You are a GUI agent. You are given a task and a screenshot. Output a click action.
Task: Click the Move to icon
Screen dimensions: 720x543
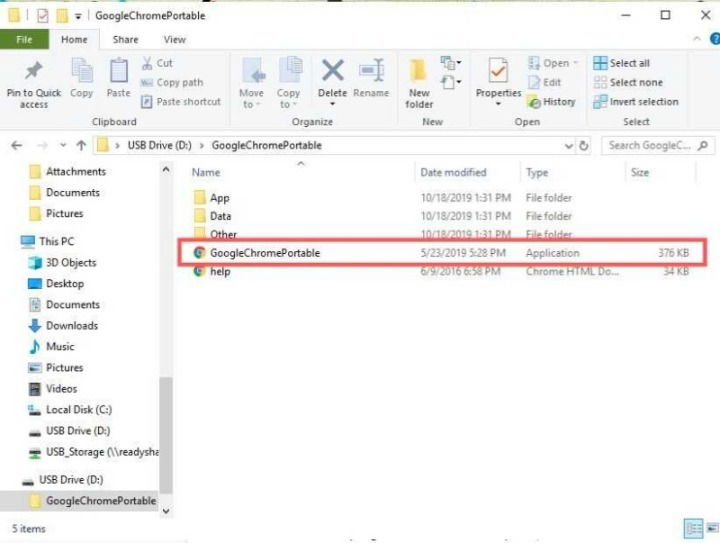253,70
